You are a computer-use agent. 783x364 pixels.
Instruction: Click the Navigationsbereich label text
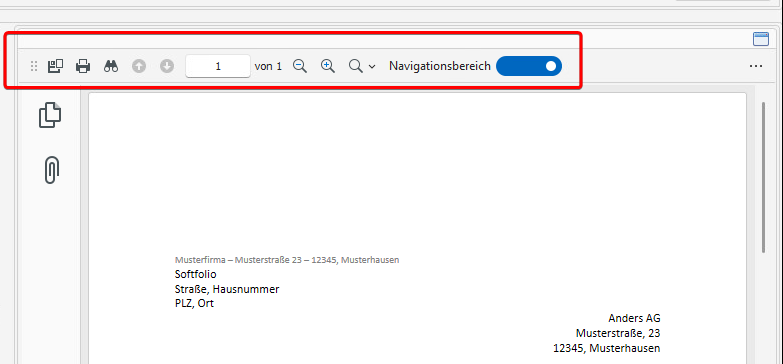440,66
